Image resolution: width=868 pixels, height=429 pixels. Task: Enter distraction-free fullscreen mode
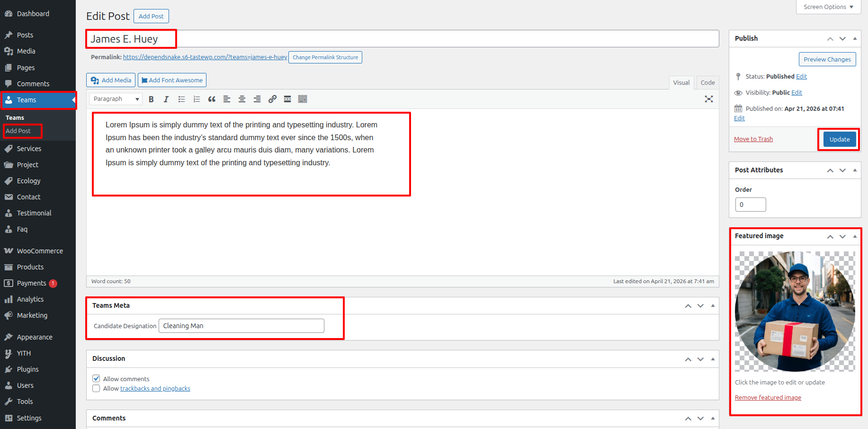point(708,99)
